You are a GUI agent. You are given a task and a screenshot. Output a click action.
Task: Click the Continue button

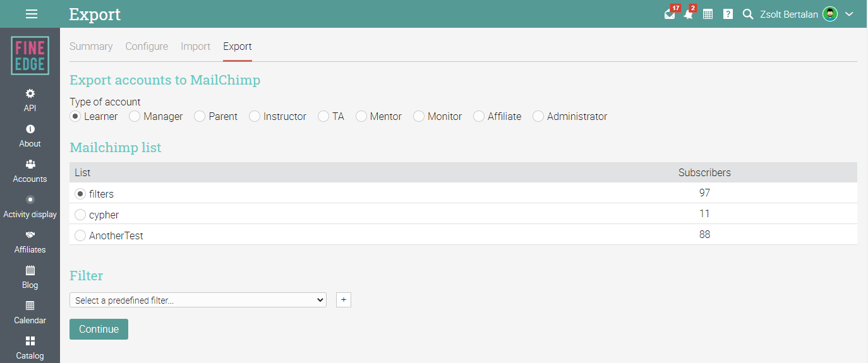click(99, 329)
